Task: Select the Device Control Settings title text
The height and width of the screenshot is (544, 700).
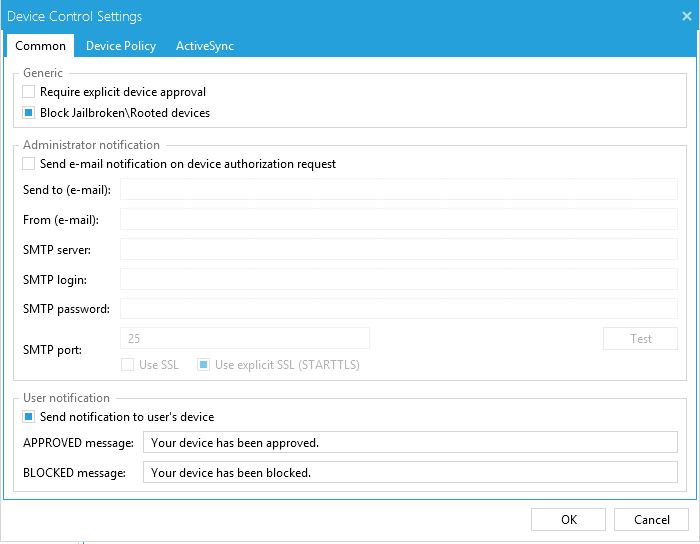Action: (75, 17)
